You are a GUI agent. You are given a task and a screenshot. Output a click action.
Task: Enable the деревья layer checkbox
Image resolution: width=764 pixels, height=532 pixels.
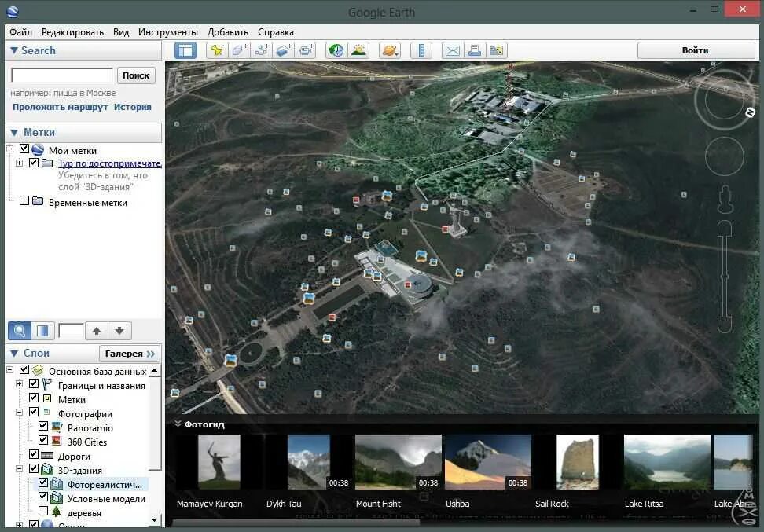click(43, 511)
